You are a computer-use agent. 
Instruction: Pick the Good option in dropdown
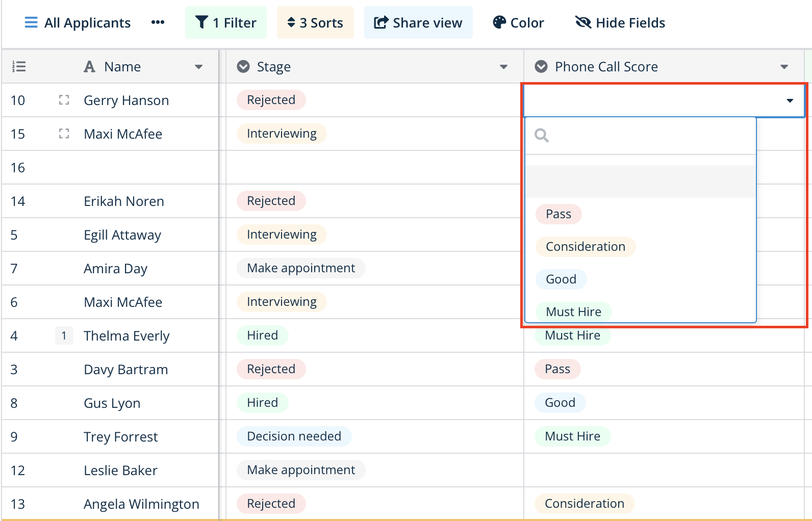(561, 279)
